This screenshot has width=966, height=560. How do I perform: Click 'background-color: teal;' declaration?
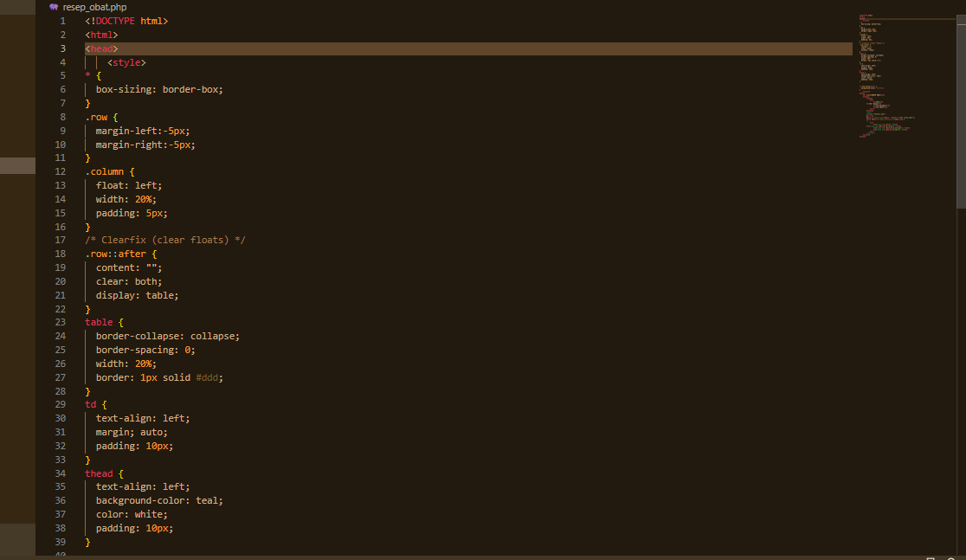pos(159,501)
